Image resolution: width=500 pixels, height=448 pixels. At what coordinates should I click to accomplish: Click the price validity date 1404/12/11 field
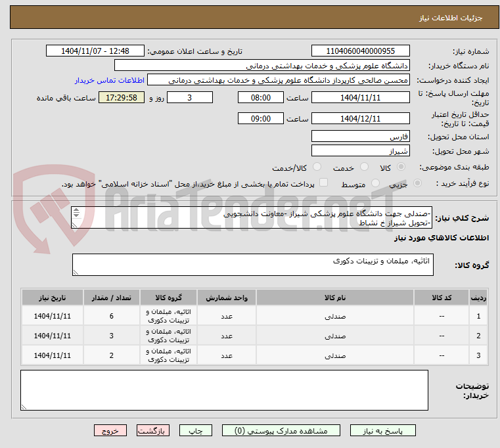coord(360,118)
